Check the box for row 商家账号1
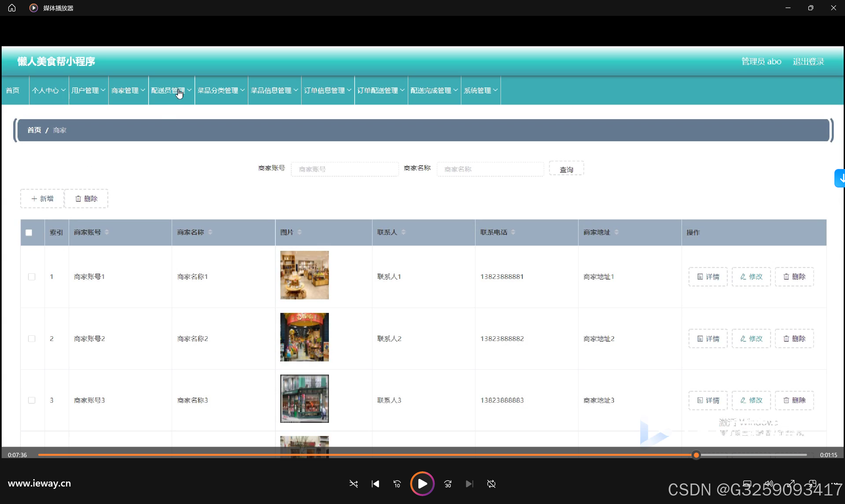845x504 pixels. tap(32, 277)
